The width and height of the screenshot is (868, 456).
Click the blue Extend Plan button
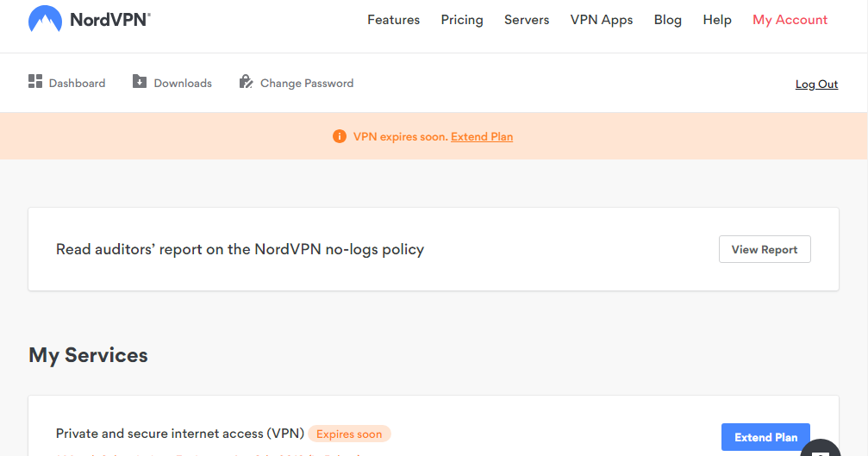(x=765, y=437)
